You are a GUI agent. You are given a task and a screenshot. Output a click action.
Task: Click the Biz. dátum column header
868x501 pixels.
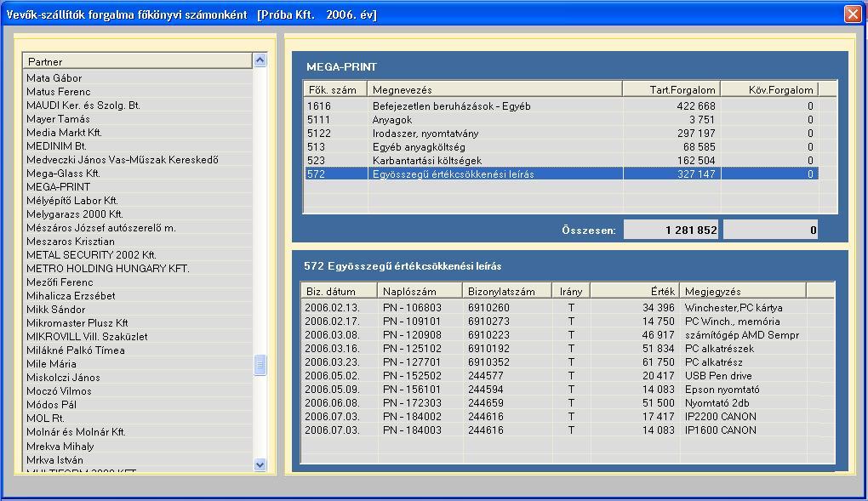click(340, 291)
